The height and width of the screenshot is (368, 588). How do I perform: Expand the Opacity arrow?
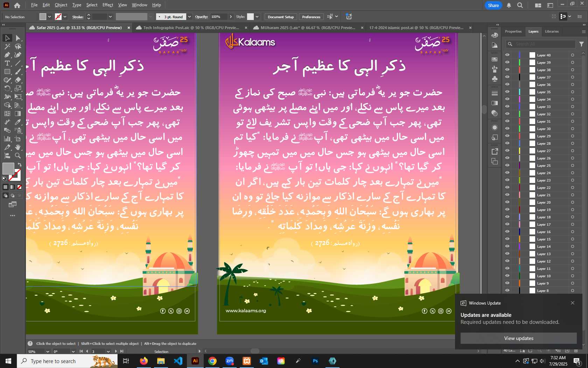point(231,17)
